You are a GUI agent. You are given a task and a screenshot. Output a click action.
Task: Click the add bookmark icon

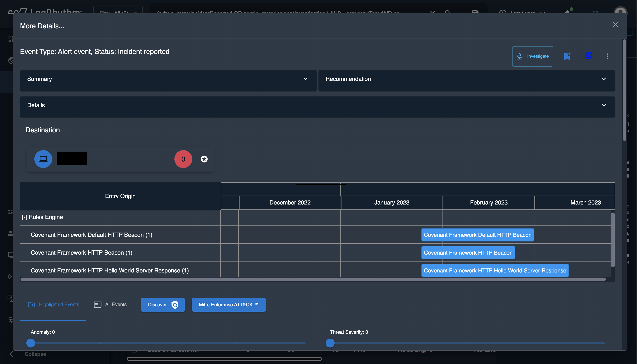pos(567,56)
